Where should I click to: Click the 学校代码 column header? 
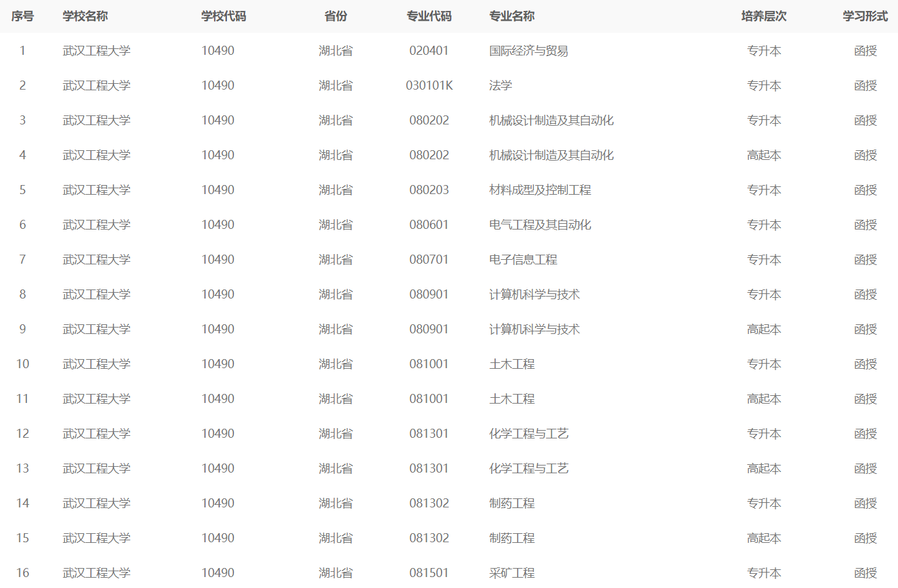click(224, 16)
